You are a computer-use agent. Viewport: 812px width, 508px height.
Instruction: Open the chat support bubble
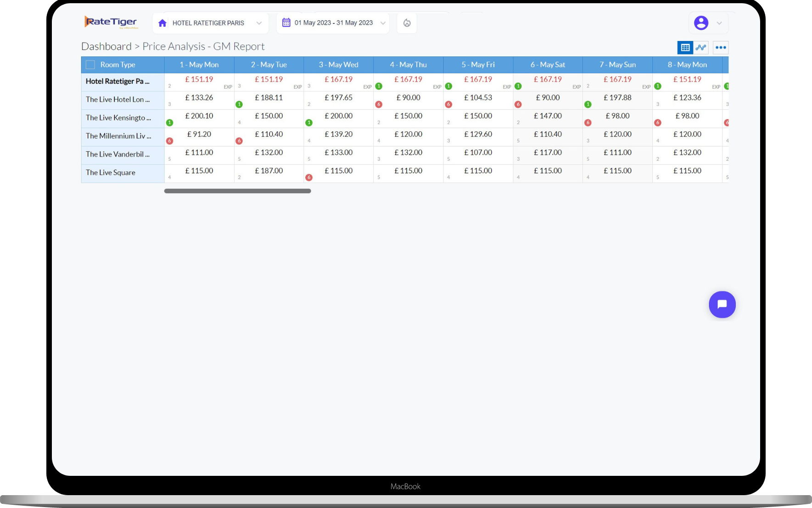(722, 305)
